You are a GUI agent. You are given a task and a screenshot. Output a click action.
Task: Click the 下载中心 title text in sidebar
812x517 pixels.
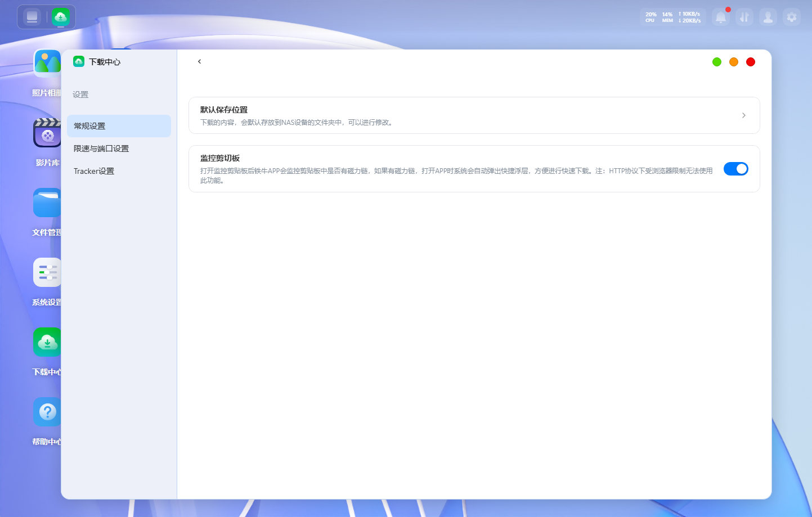[x=105, y=62]
